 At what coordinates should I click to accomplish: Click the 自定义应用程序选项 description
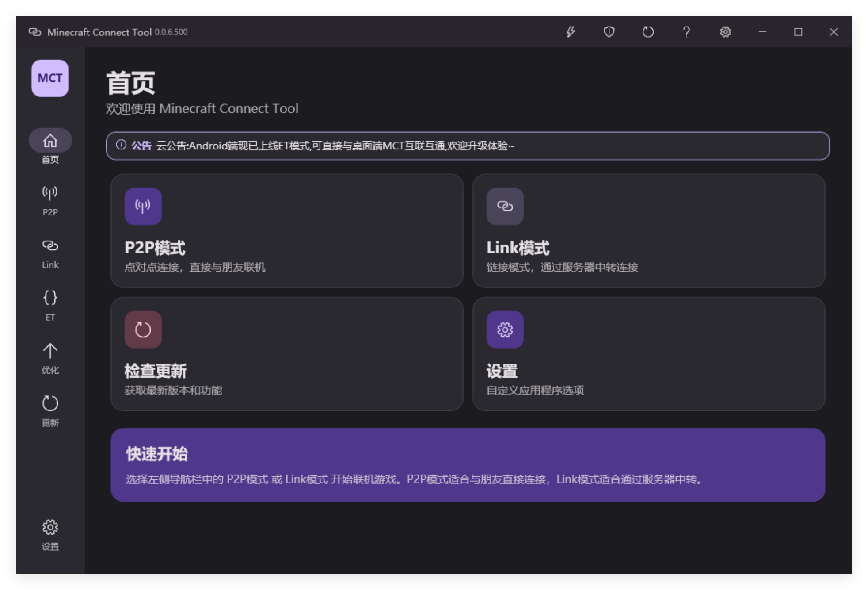pyautogui.click(x=535, y=390)
